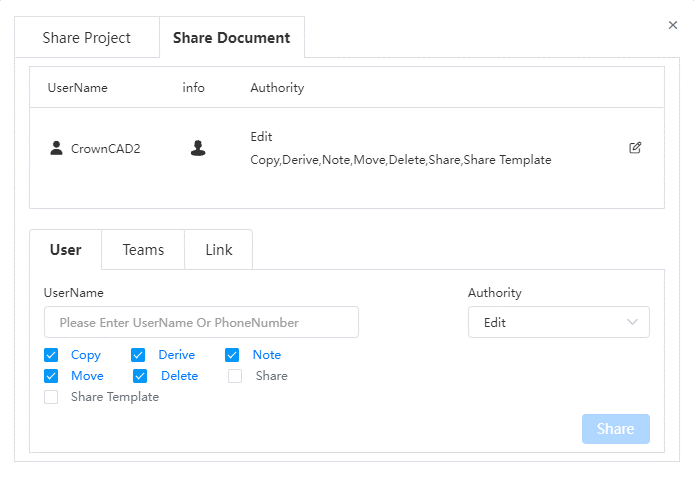The width and height of the screenshot is (694, 477).
Task: Click the user info icon for CrownCAD2
Action: click(x=198, y=148)
